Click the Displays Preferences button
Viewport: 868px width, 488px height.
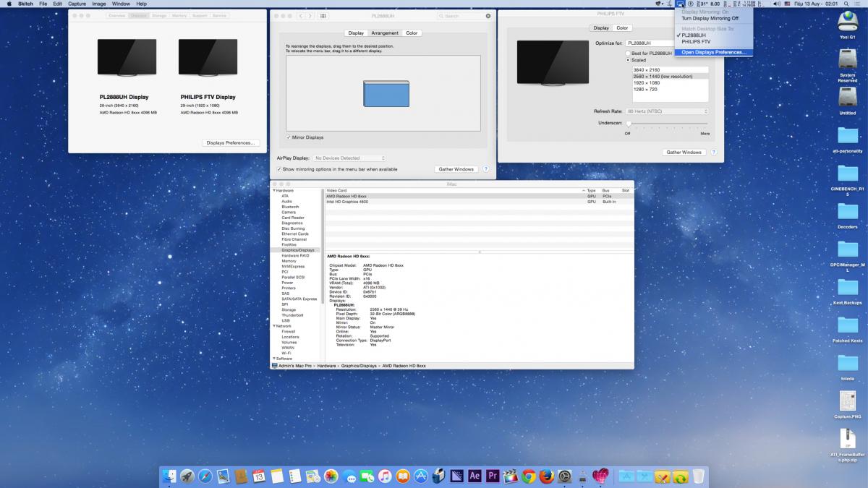point(231,143)
